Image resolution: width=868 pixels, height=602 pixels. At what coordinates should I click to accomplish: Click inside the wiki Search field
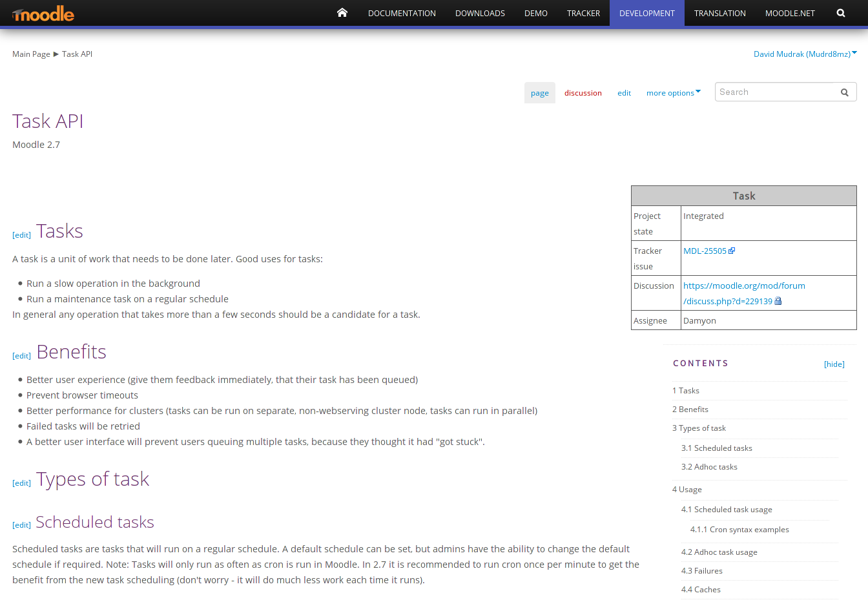(x=775, y=92)
